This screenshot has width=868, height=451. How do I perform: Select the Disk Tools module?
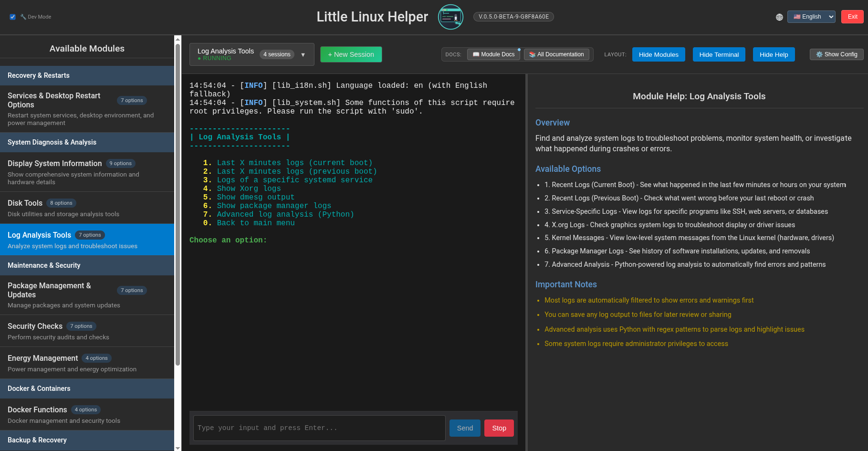tap(87, 208)
